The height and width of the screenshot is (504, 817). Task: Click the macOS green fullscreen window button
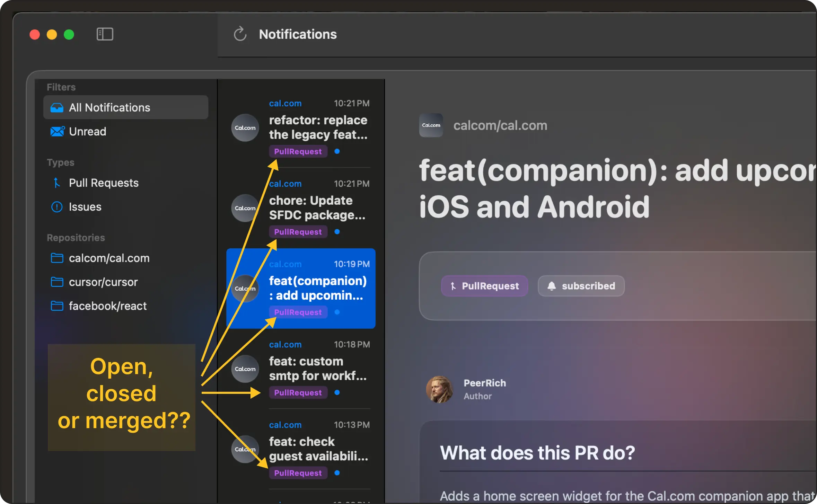pyautogui.click(x=69, y=35)
